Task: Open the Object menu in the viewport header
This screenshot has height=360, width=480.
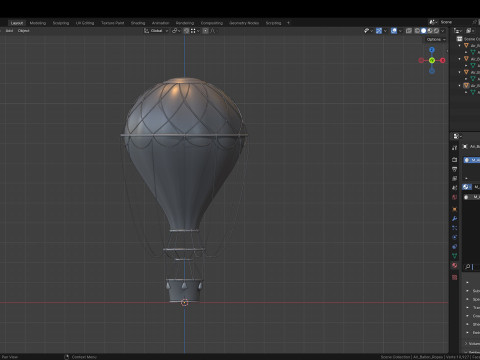Action: point(23,31)
